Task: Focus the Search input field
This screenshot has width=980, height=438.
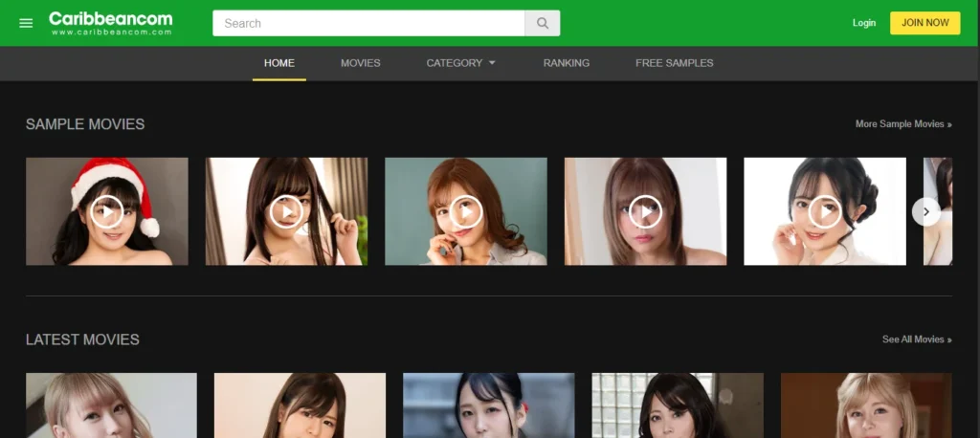Action: tap(368, 23)
